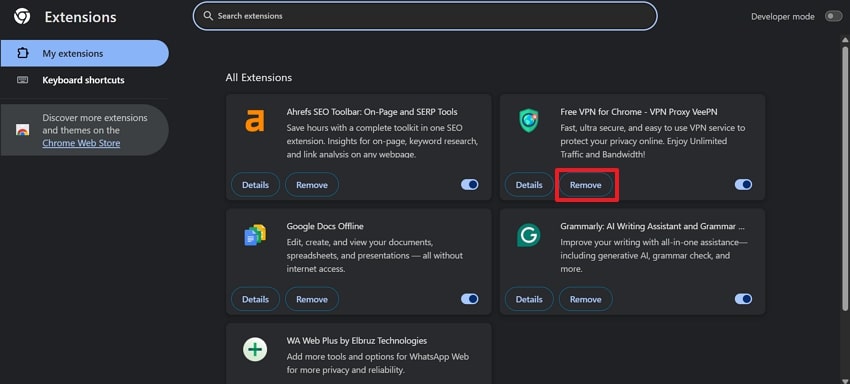Follow the Chrome Web Store link
This screenshot has width=850, height=384.
click(x=81, y=143)
